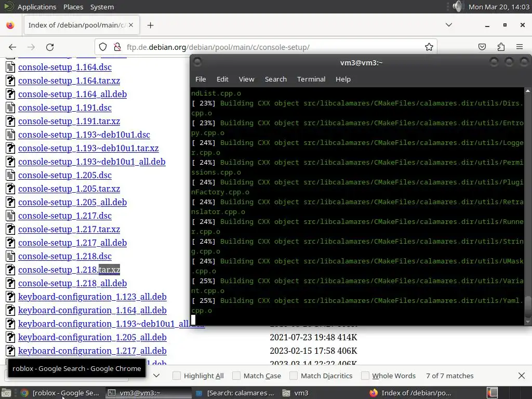Open terminal Search menu
The image size is (532, 399).
(275, 79)
